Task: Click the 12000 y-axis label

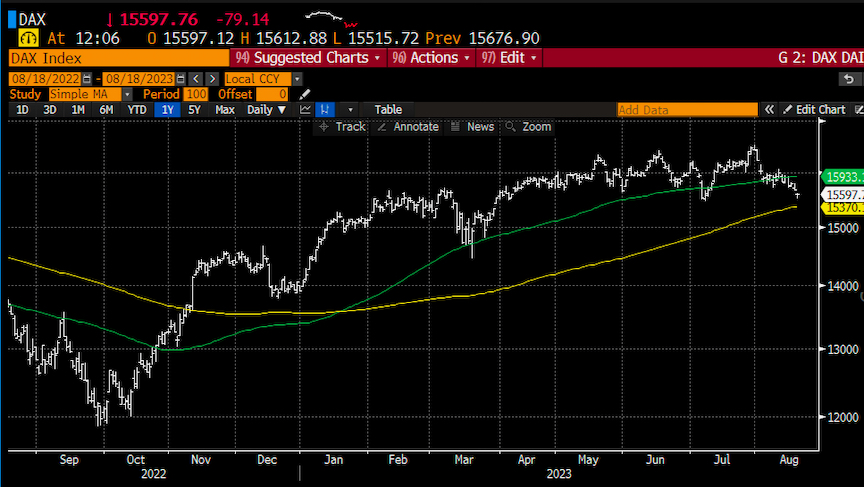Action: point(843,418)
